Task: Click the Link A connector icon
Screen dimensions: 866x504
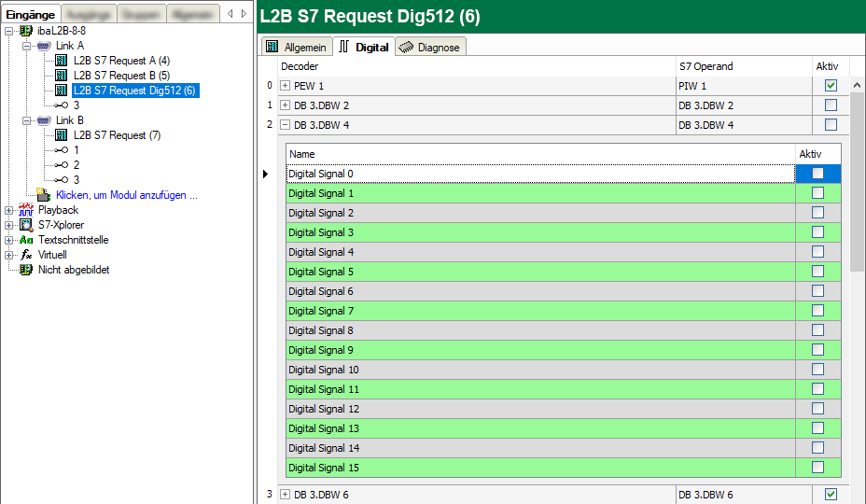Action: (x=44, y=46)
